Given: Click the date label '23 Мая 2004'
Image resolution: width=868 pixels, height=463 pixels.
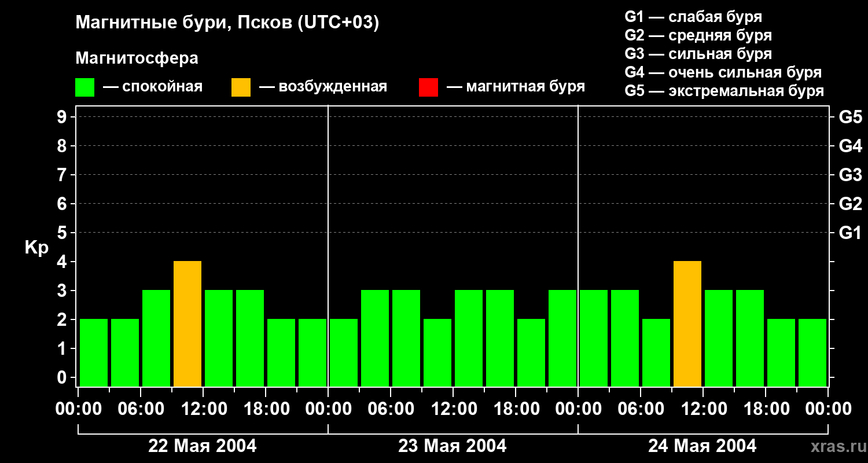Looking at the screenshot, I should click(453, 446).
